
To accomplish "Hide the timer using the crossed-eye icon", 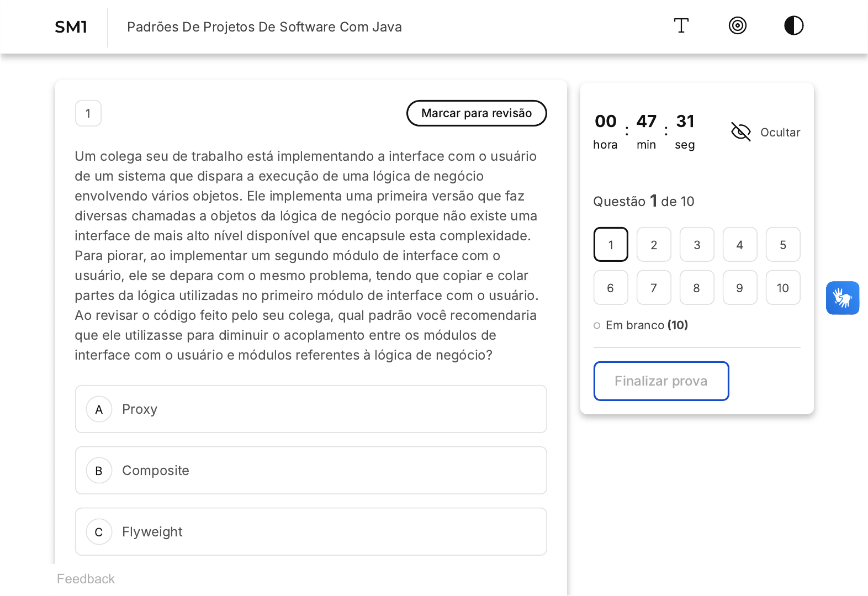I will [740, 132].
